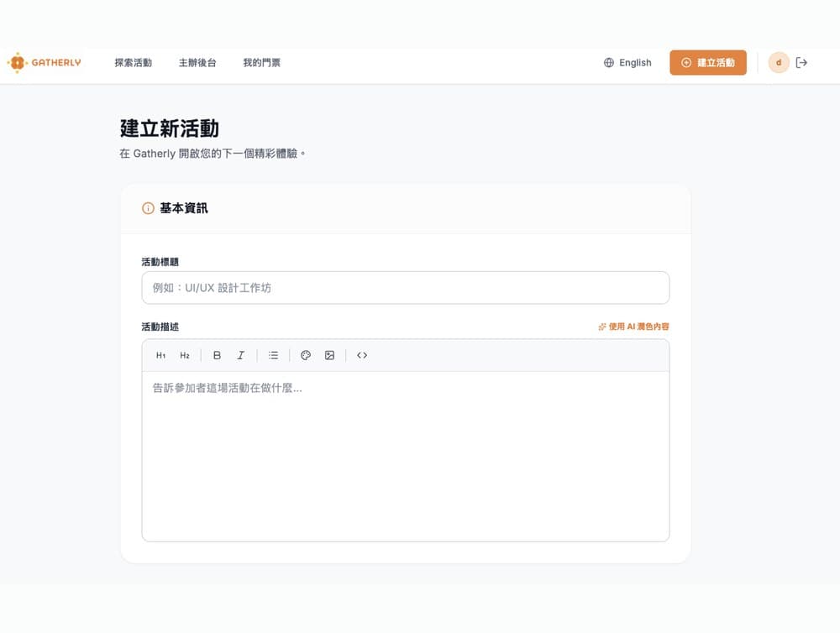Screen dimensions: 840x633
Task: Click the 建立新活動 heading
Action: pyautogui.click(x=170, y=128)
